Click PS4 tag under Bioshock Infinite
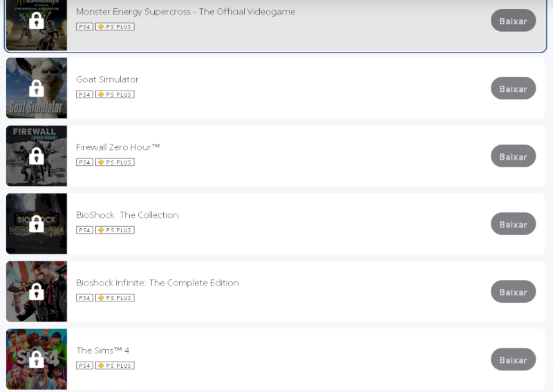Screen dimensions: 553x392 coord(84,297)
